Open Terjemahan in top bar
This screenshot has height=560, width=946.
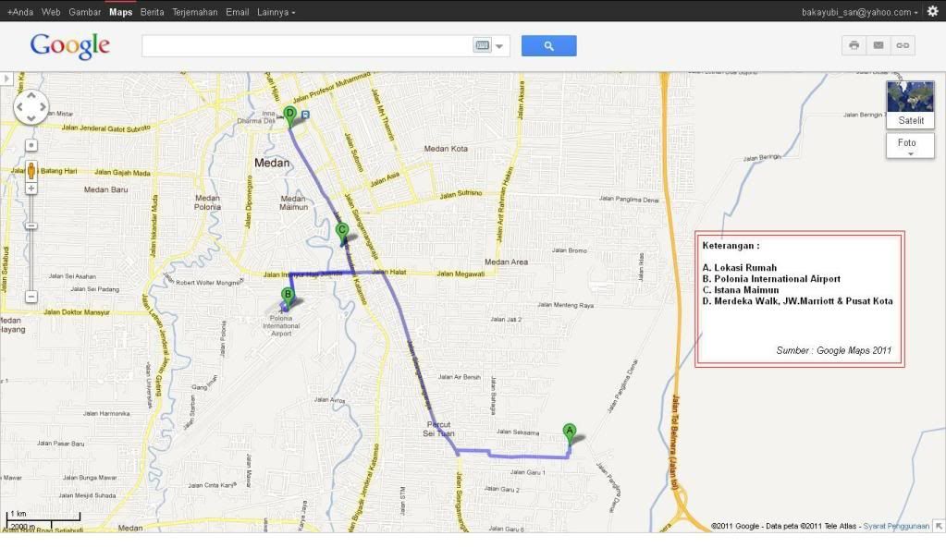[x=195, y=11]
